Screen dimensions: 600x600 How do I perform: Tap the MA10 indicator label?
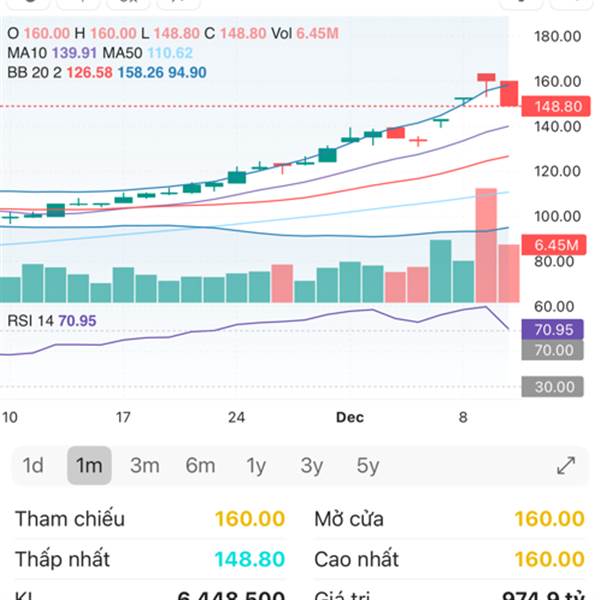52,52
